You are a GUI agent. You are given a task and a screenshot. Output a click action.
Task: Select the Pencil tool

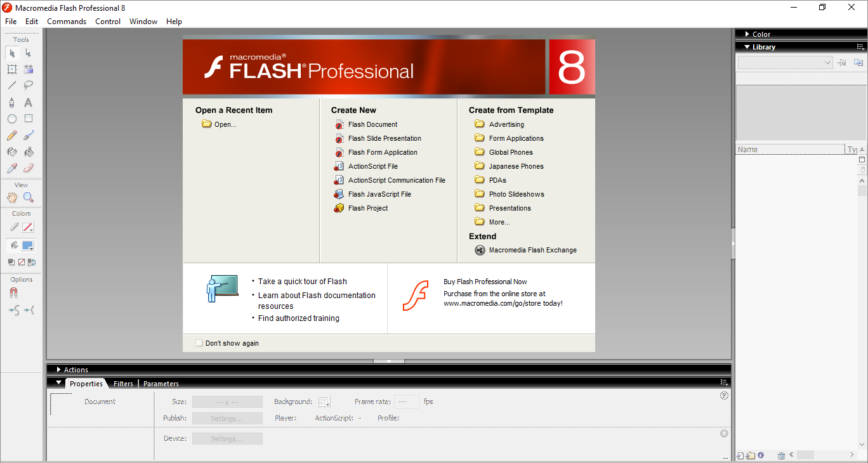(12, 135)
